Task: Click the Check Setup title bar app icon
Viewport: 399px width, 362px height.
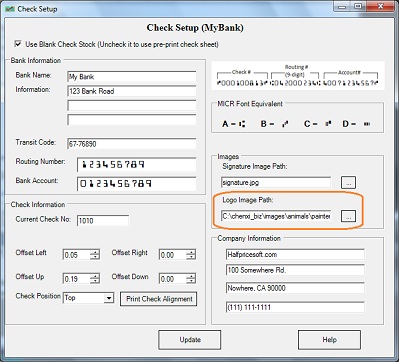Action: tap(10, 9)
